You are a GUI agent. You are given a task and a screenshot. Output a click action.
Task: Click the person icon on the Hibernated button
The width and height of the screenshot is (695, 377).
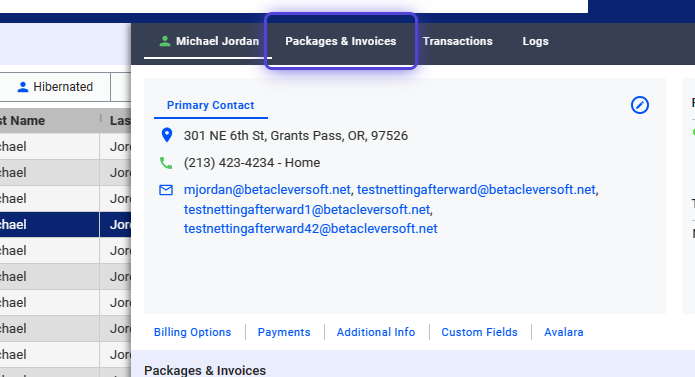[x=23, y=87]
